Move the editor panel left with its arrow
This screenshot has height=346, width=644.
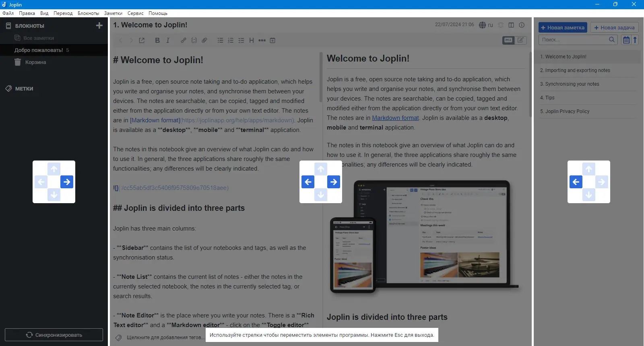click(308, 182)
